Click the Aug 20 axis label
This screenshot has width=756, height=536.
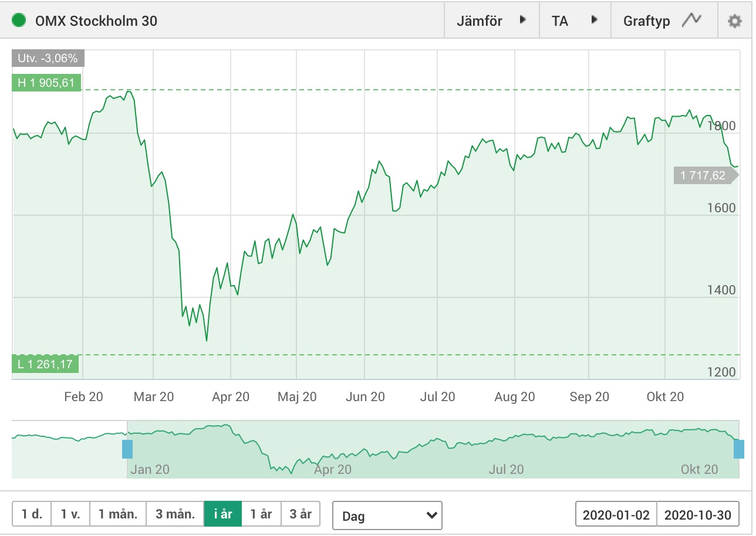click(515, 397)
